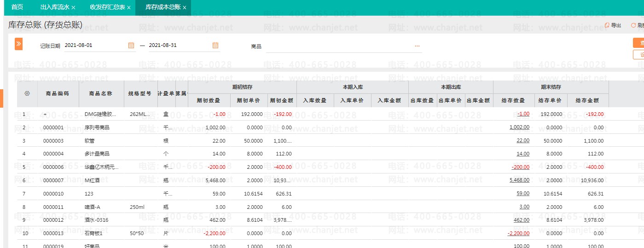
Task: Switch to the 收发存汇总表 tab
Action: [x=107, y=7]
